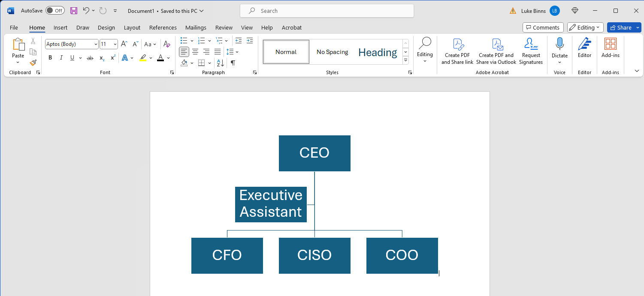Increase paragraph indent
Image resolution: width=644 pixels, height=296 pixels.
250,41
